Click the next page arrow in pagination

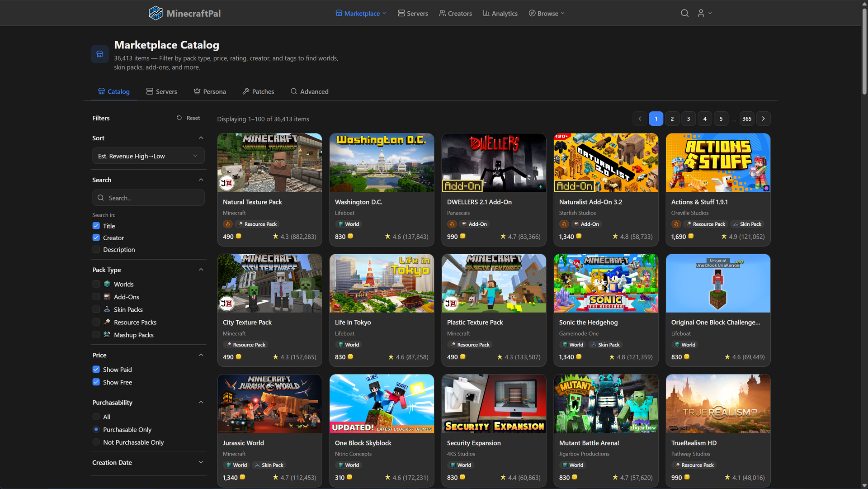(763, 119)
